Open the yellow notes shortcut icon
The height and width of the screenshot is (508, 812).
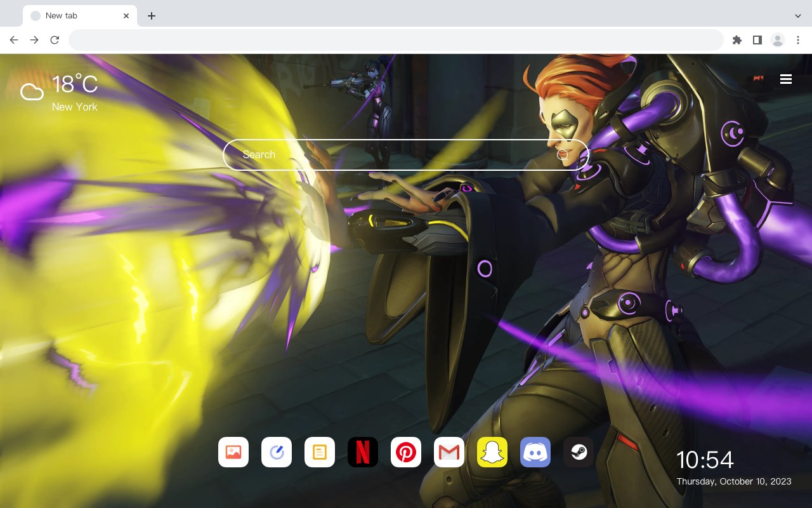coord(320,452)
